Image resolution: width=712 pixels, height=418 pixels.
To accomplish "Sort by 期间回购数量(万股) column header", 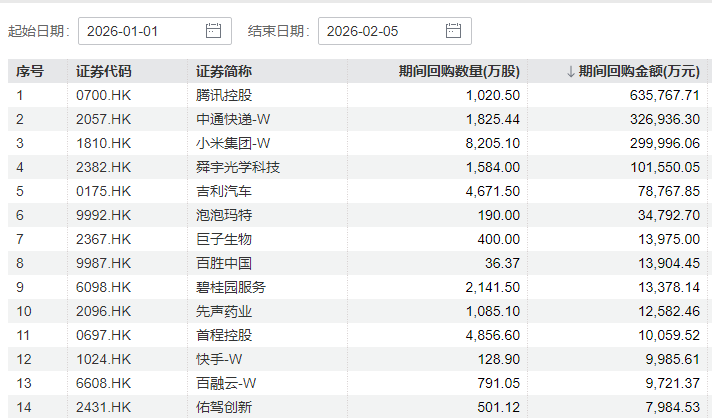I will [457, 72].
